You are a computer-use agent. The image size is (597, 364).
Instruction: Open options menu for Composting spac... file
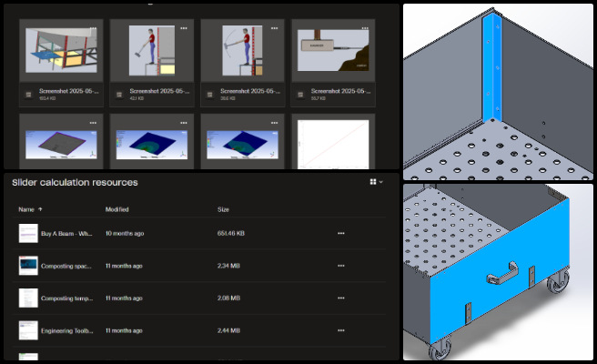(340, 266)
